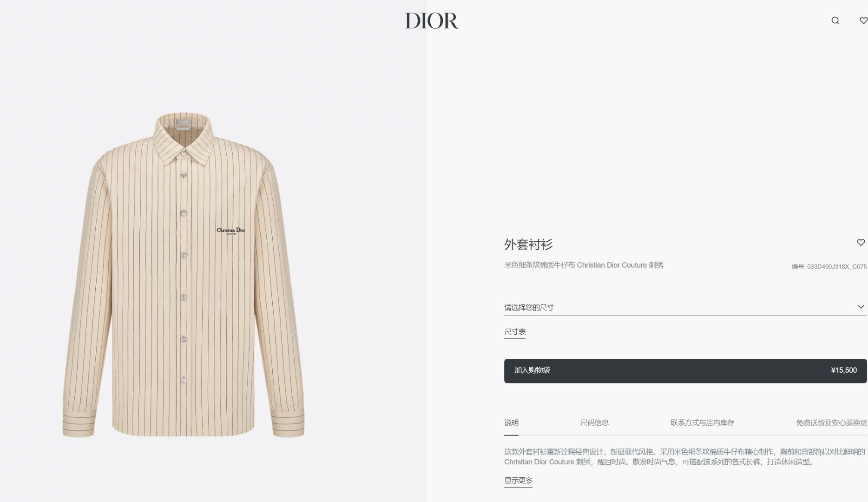Expand description with 显示更多
868x502 pixels.
(x=519, y=481)
